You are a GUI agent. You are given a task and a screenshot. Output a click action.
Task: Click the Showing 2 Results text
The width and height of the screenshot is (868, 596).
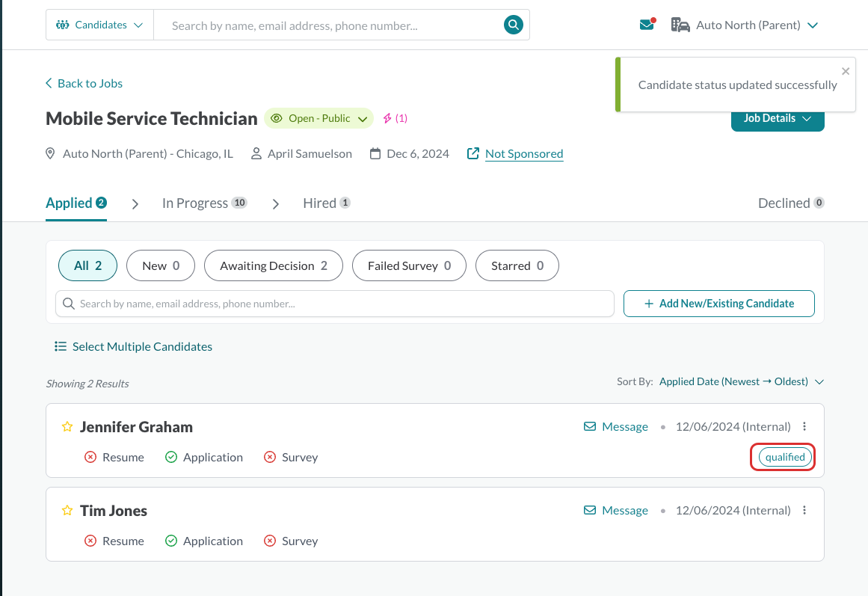[x=87, y=384]
